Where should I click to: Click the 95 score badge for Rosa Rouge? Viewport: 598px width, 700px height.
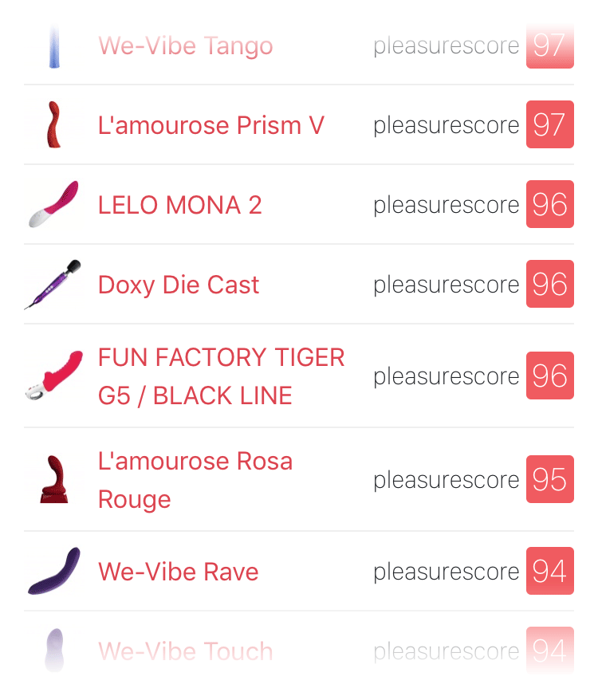click(550, 479)
